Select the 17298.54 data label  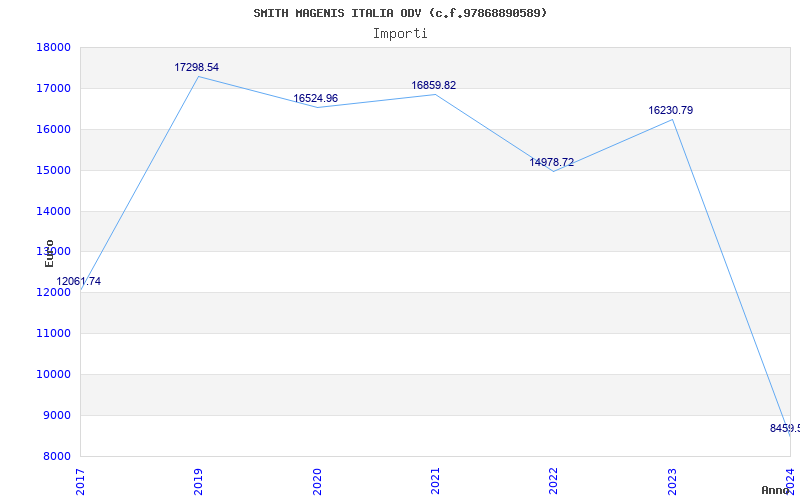click(x=196, y=67)
